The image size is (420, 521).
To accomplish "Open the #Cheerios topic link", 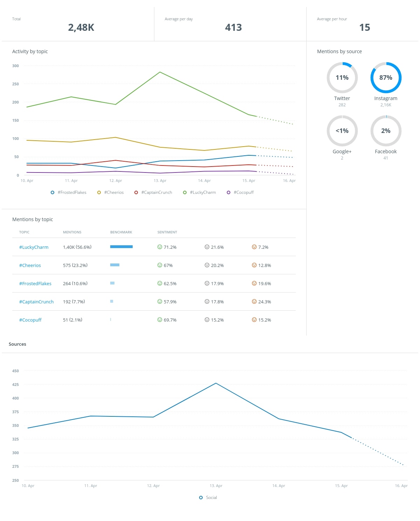I will [30, 265].
